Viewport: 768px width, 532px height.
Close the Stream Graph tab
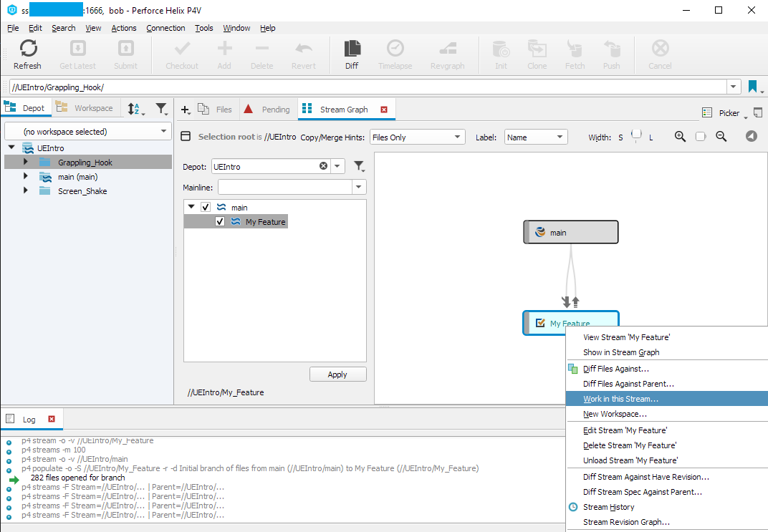coord(384,110)
